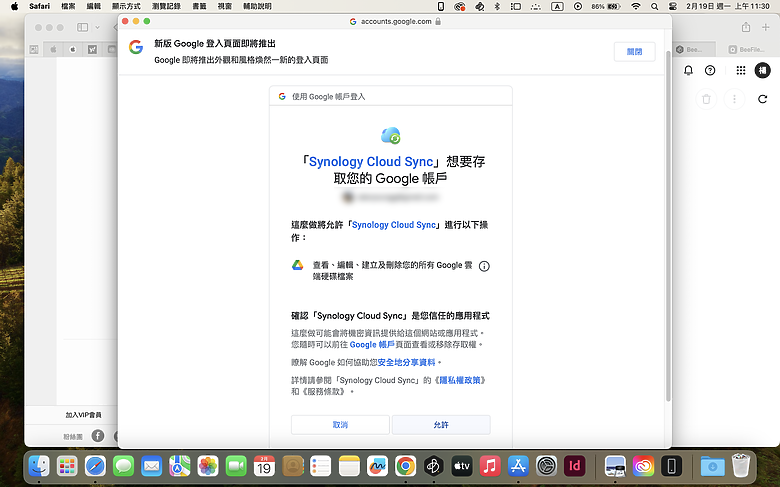Click the Google Drive triangle icon

click(297, 265)
